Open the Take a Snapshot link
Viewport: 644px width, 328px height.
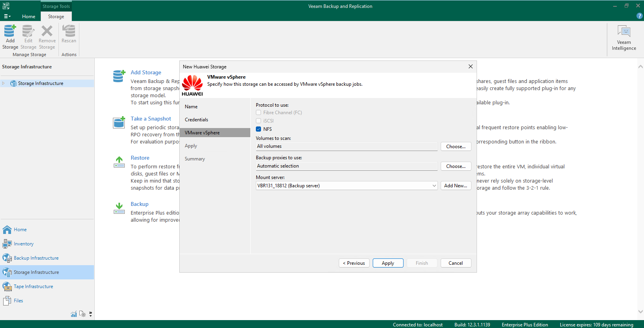151,119
